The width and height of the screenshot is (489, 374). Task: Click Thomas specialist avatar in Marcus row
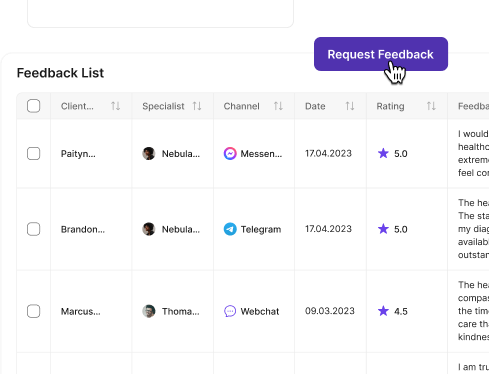point(149,311)
